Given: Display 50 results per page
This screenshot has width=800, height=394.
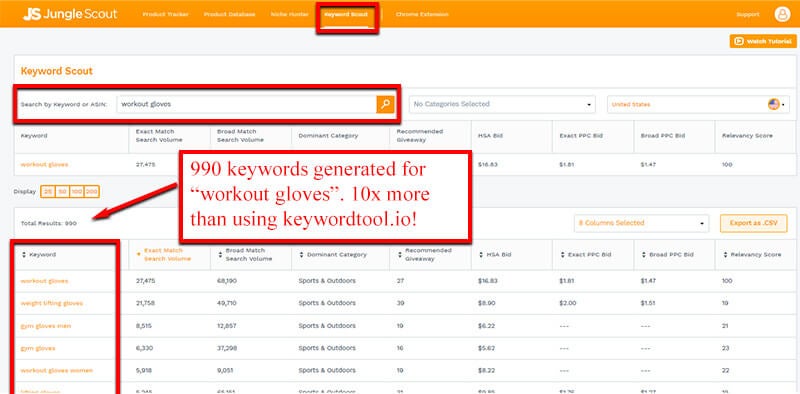Looking at the screenshot, I should tap(62, 192).
